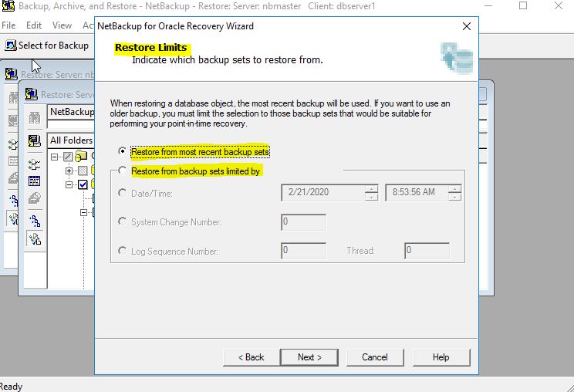This screenshot has width=574, height=392.
Task: Click the back Restore: Server window title icon
Action: coord(12,74)
